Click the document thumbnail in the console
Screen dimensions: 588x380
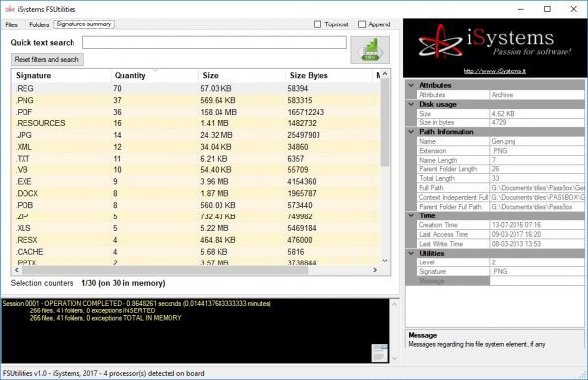tap(379, 353)
